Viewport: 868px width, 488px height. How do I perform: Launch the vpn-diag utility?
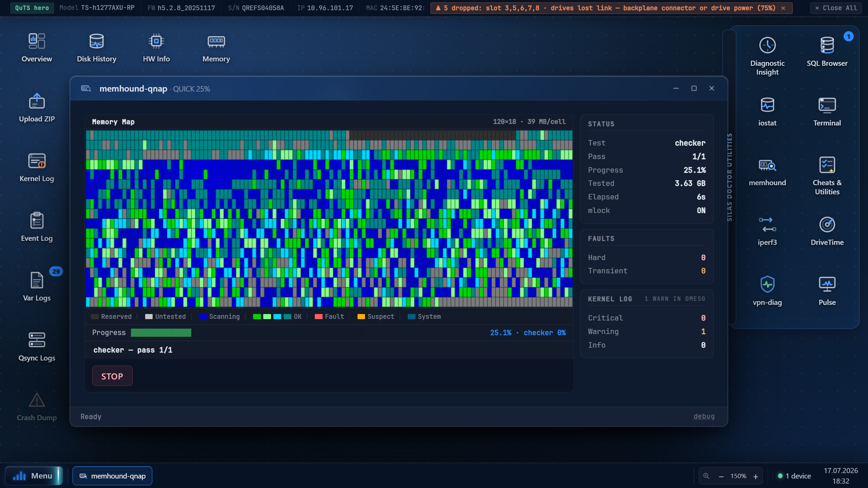point(767,292)
